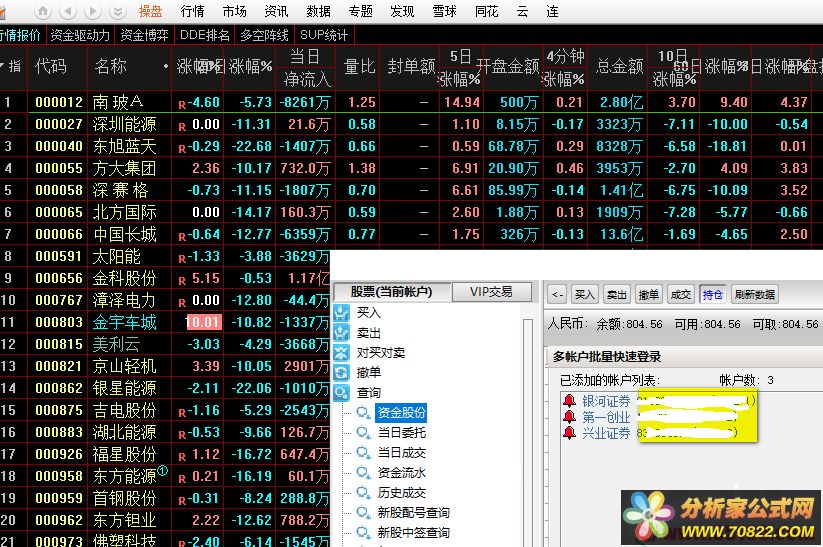Click stock name 金宇车城
This screenshot has height=547, width=823.
click(x=124, y=322)
